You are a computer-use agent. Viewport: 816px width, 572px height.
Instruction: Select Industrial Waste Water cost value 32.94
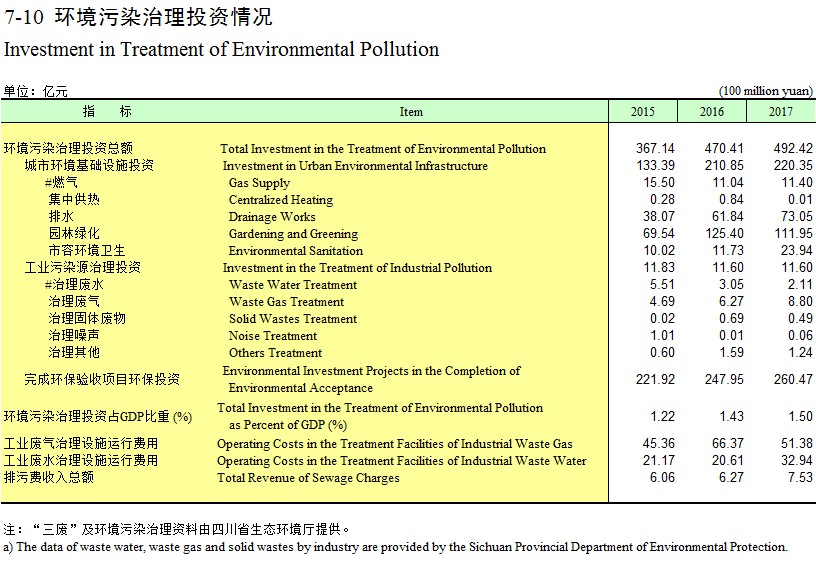(x=796, y=461)
